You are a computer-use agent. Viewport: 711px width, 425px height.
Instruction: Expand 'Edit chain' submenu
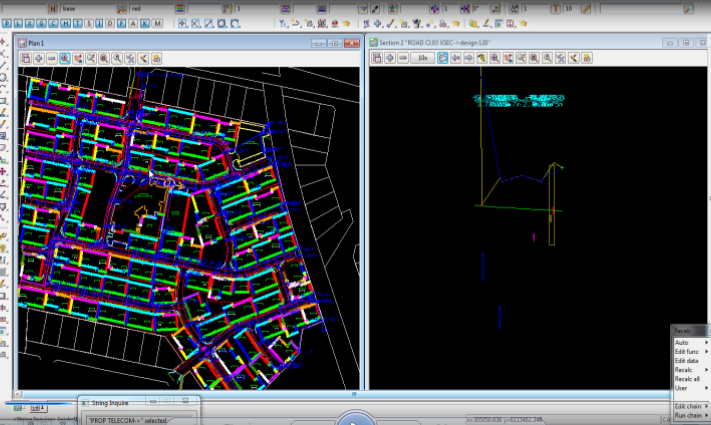[691, 406]
